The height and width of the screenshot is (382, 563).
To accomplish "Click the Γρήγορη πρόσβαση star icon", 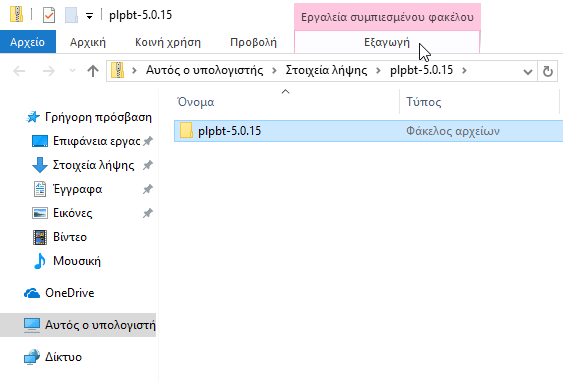I will [33, 117].
